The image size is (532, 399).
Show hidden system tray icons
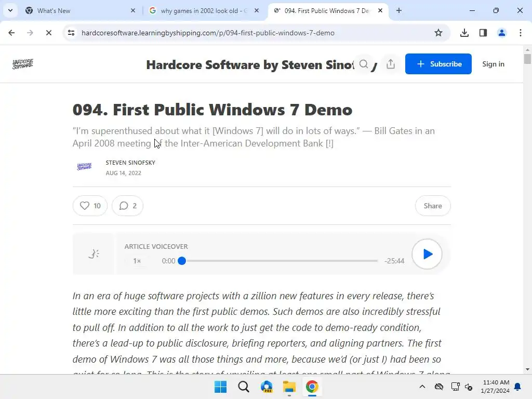pyautogui.click(x=422, y=387)
